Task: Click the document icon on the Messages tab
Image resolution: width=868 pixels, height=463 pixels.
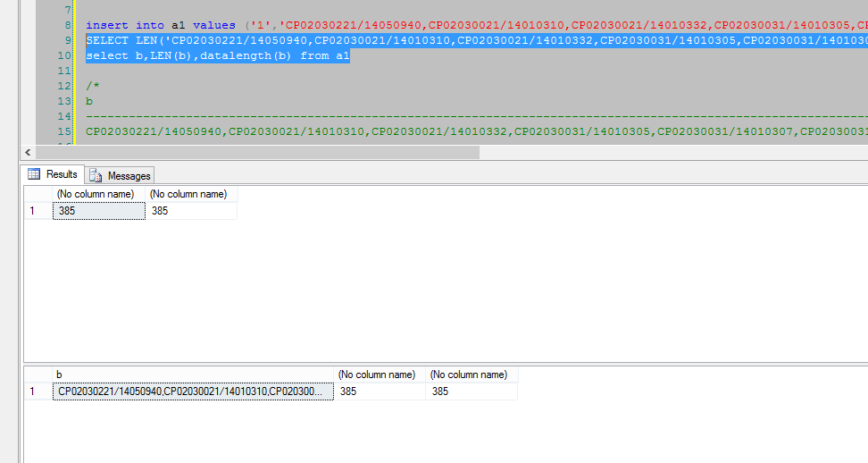Action: point(96,176)
